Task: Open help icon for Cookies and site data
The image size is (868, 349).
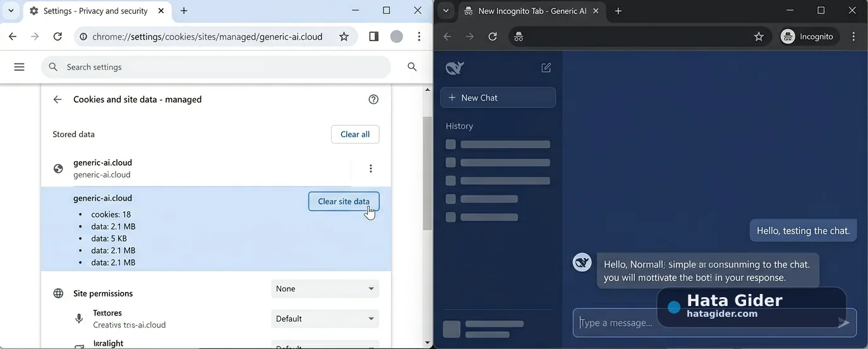Action: click(373, 99)
